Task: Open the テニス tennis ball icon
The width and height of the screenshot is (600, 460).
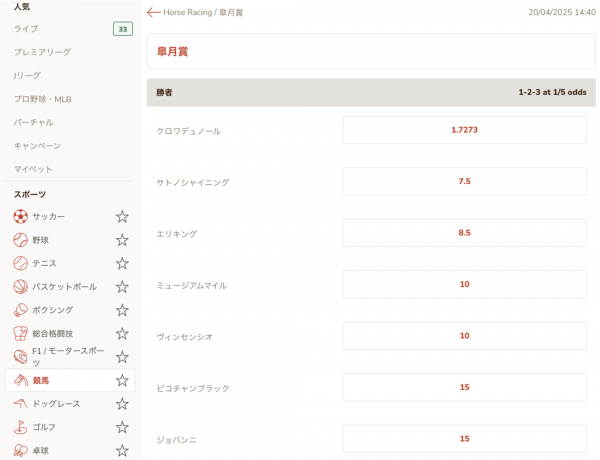Action: (x=21, y=263)
